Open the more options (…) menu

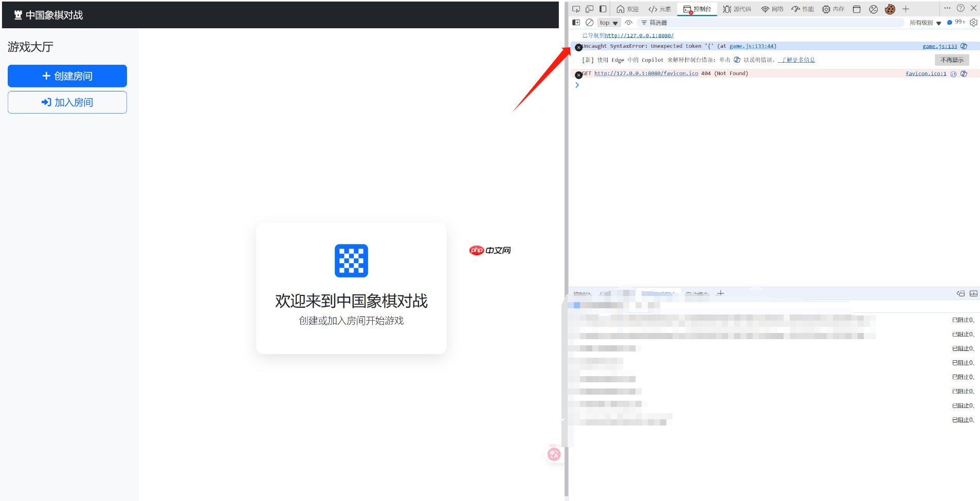pos(947,8)
